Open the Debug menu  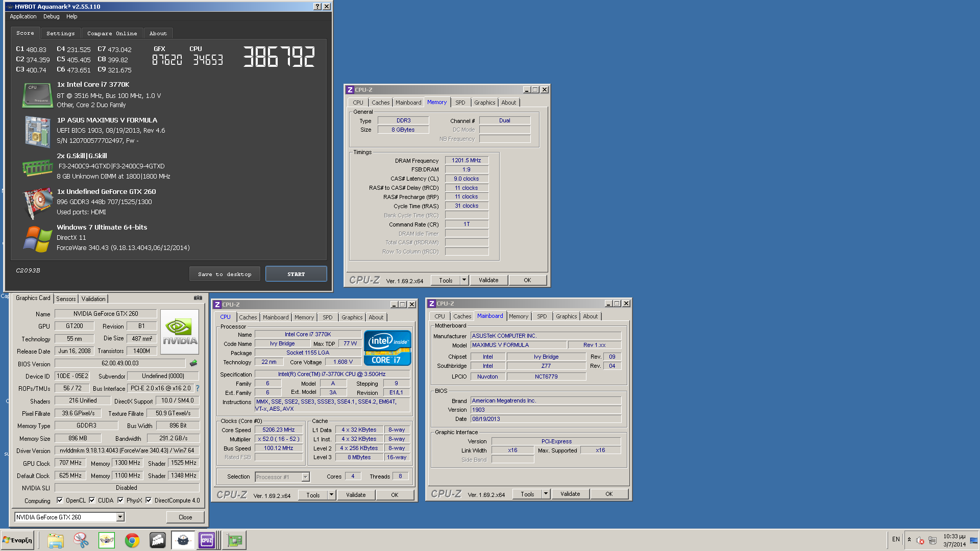(51, 16)
